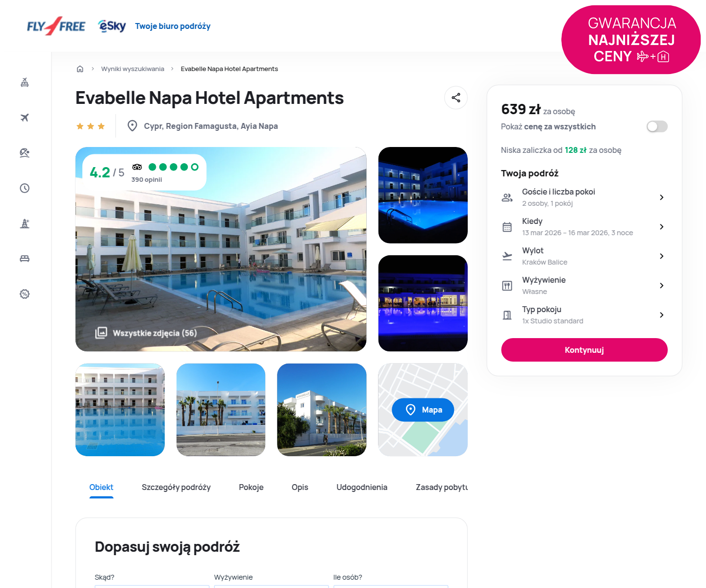Expand the 'Kiedy' dates row
Viewport: 706px width, 588px height.
tap(584, 226)
